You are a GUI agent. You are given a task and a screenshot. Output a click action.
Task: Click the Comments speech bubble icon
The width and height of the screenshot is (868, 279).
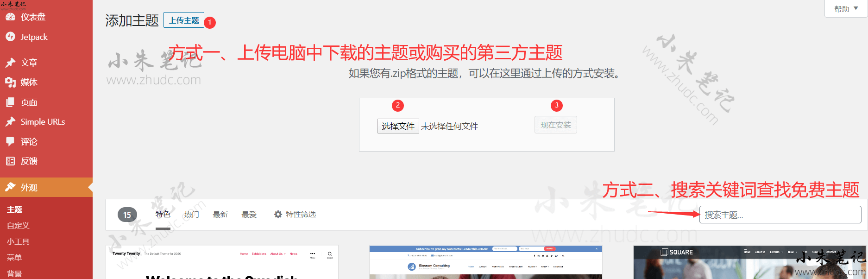tap(10, 141)
